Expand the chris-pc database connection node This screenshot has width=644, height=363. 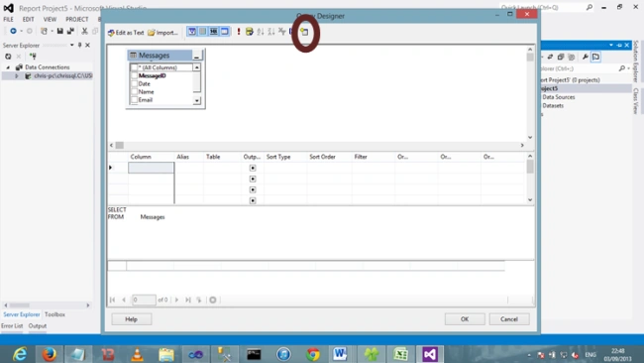point(17,76)
